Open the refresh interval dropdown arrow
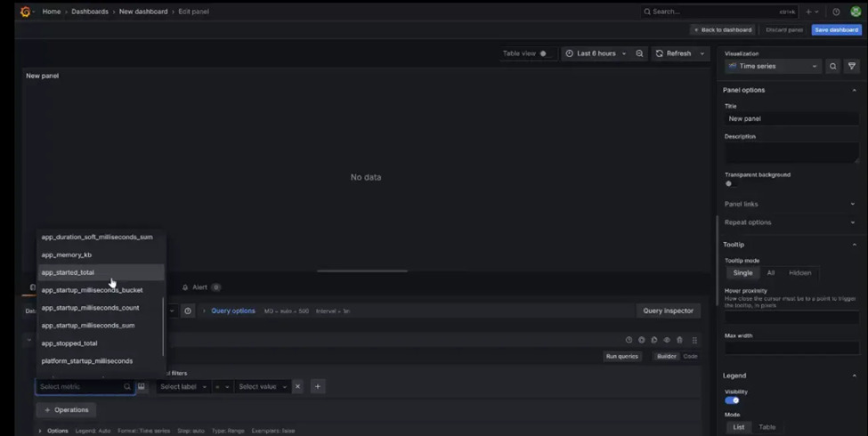Image resolution: width=868 pixels, height=436 pixels. [x=702, y=53]
